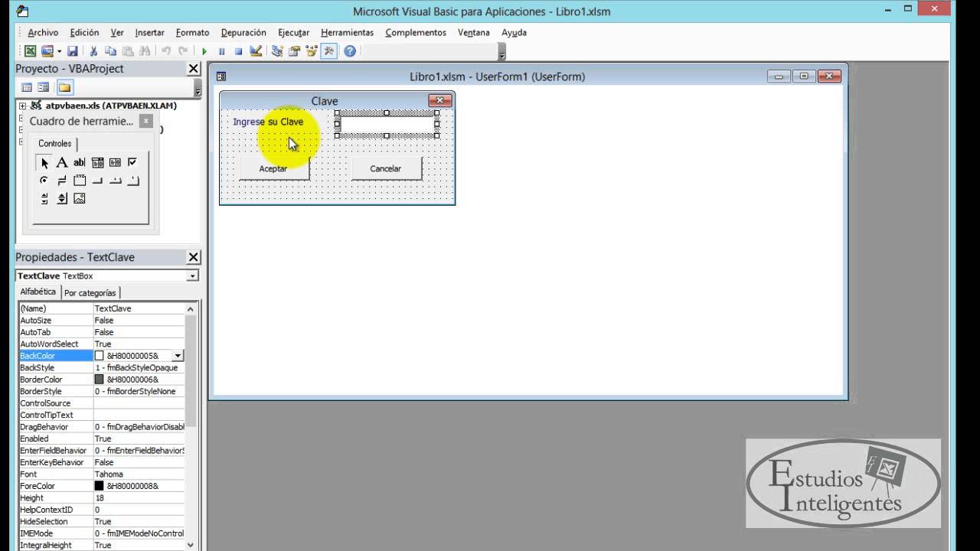Click the BackColor white color swatch
Viewport: 980px width, 551px height.
tap(99, 356)
